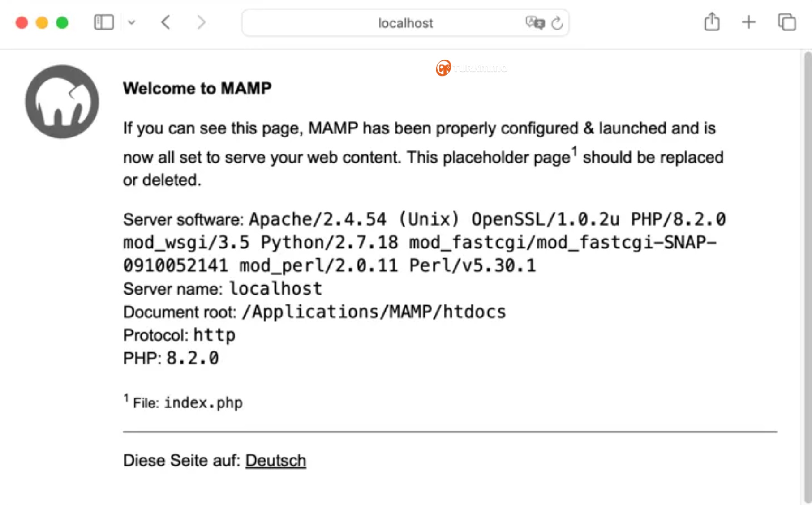
Task: Toggle the Safari sidebar icon
Action: click(x=103, y=22)
